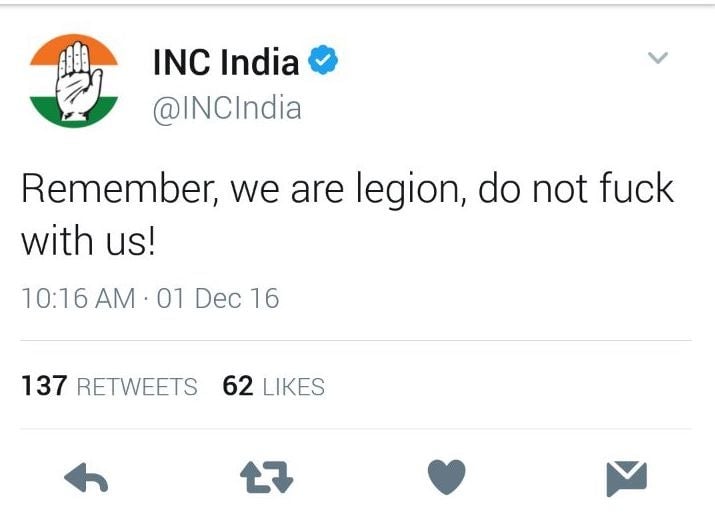Select the tweet's first line of text
Image resolution: width=715 pixels, height=523 pixels.
click(347, 189)
